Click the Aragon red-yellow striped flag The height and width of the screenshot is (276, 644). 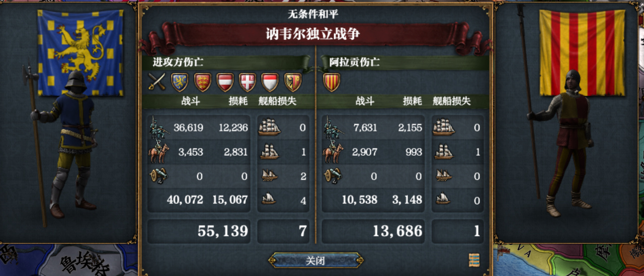582,52
